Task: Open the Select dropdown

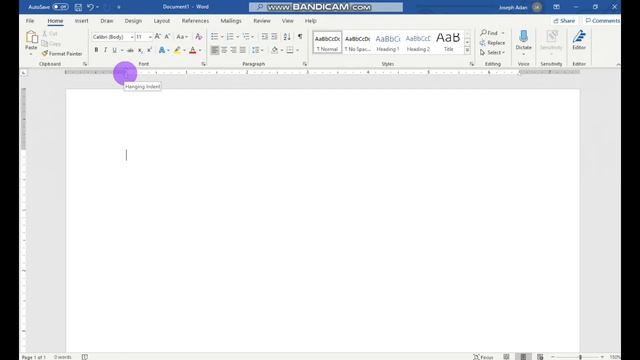Action: (493, 53)
